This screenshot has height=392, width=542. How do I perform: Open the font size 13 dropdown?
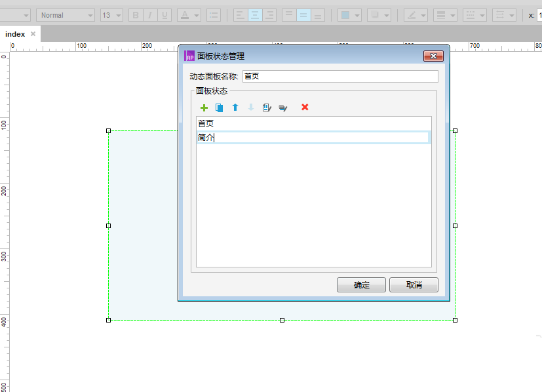(111, 15)
